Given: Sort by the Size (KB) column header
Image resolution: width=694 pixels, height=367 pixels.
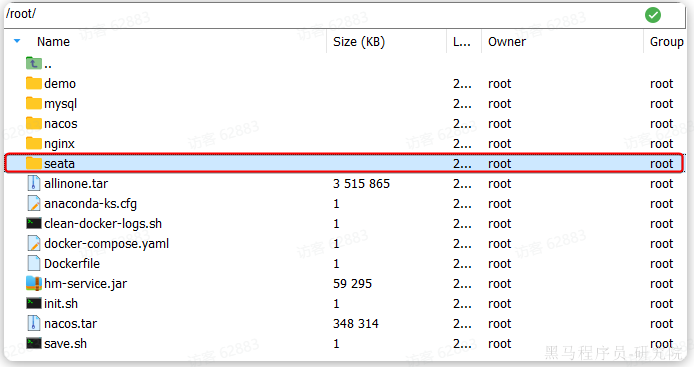Looking at the screenshot, I should click(x=359, y=42).
